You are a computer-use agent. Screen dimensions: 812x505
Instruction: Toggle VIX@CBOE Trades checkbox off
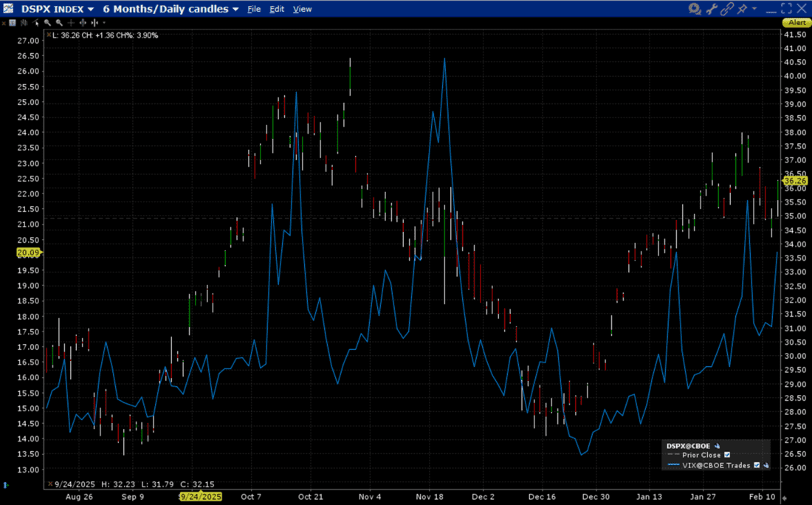pyautogui.click(x=757, y=465)
